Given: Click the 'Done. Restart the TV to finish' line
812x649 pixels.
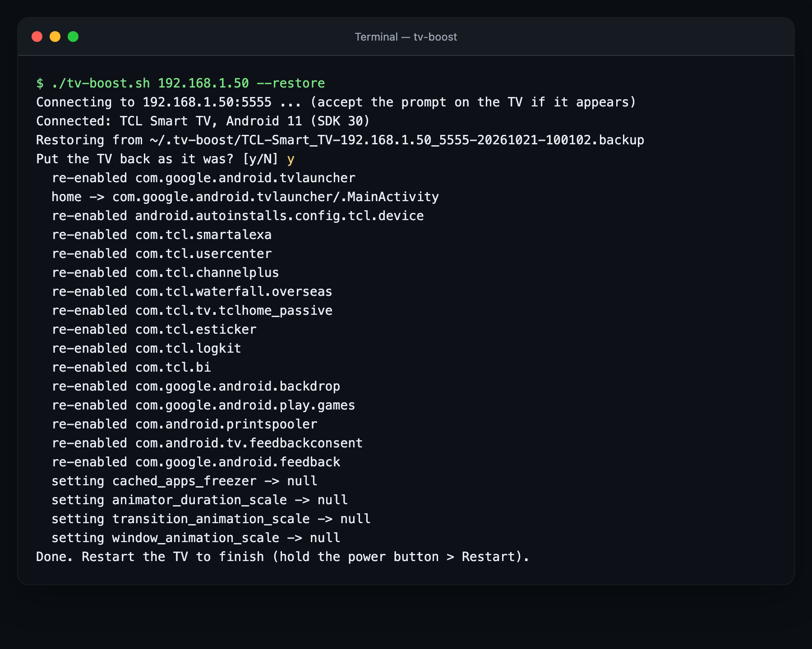Looking at the screenshot, I should (283, 557).
